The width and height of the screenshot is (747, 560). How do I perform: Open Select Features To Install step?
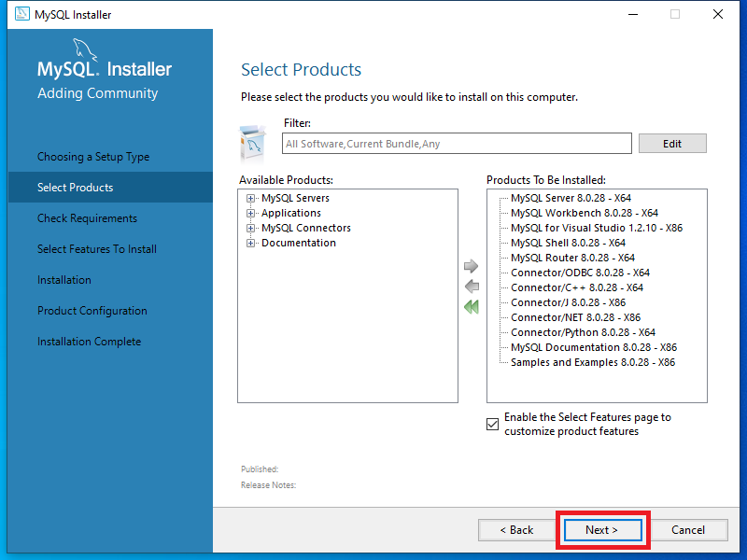click(x=97, y=249)
